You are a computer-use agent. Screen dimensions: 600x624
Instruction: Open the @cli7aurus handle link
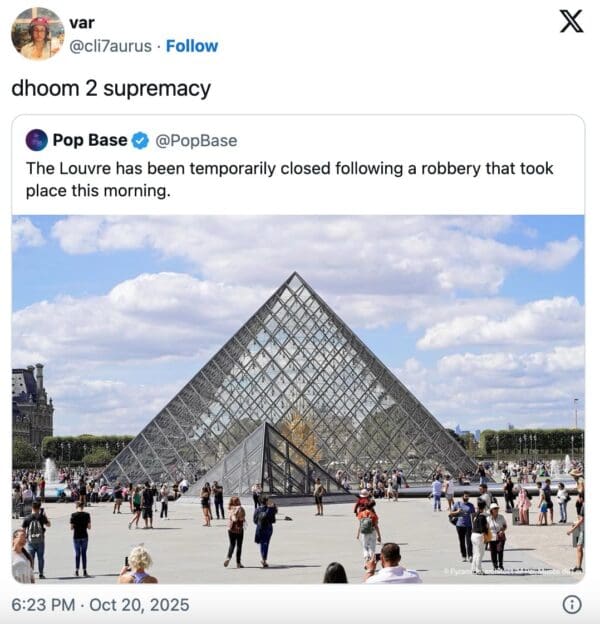(x=110, y=46)
